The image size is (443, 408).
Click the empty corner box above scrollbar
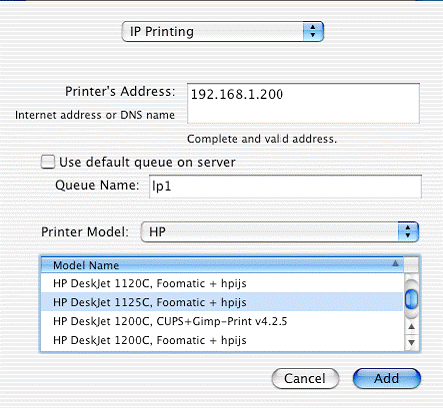[411, 265]
